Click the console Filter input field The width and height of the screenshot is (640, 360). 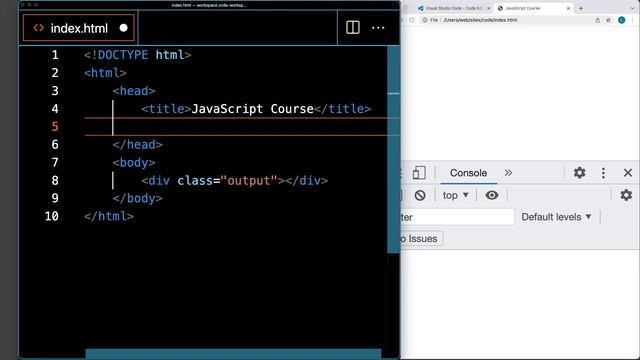[457, 217]
